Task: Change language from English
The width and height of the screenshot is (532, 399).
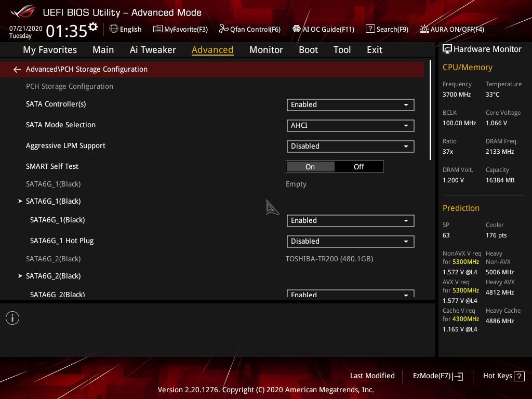Action: click(x=130, y=30)
